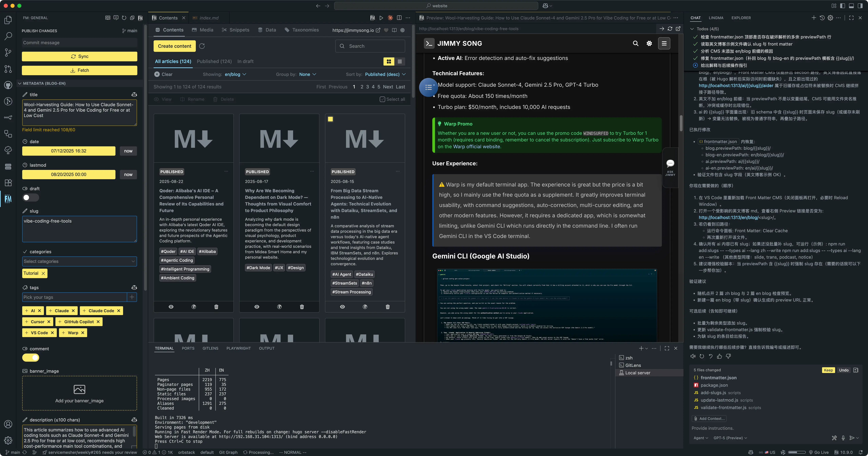Open the Front Matter FM view in activity bar
Screen dimensions: 868x456
8,199
